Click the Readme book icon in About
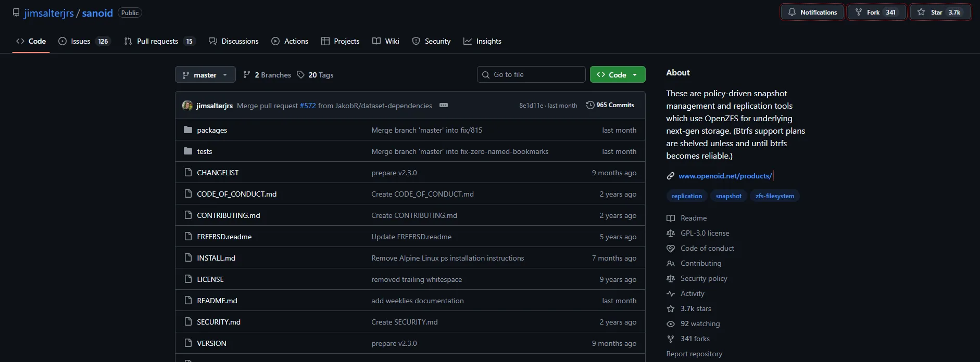The image size is (980, 362). (671, 218)
